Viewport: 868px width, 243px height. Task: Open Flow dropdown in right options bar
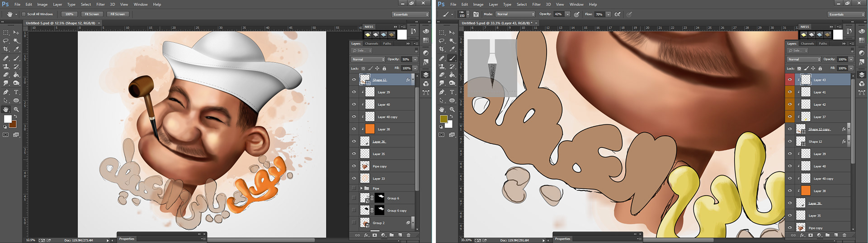(x=609, y=14)
